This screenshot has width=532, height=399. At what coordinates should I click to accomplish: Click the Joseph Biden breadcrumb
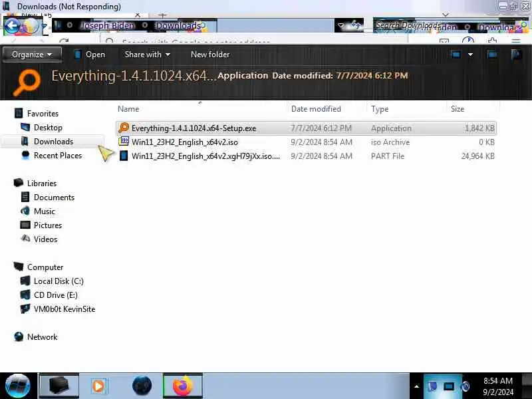[x=108, y=26]
